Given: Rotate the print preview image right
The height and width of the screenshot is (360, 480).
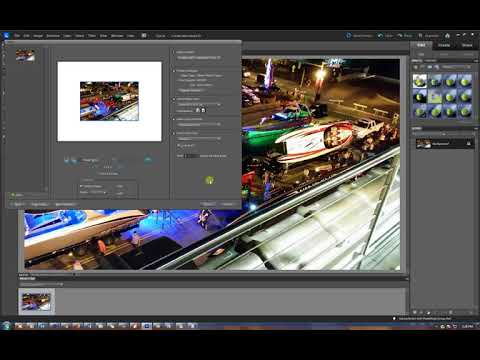Looking at the screenshot, I should pos(74,160).
